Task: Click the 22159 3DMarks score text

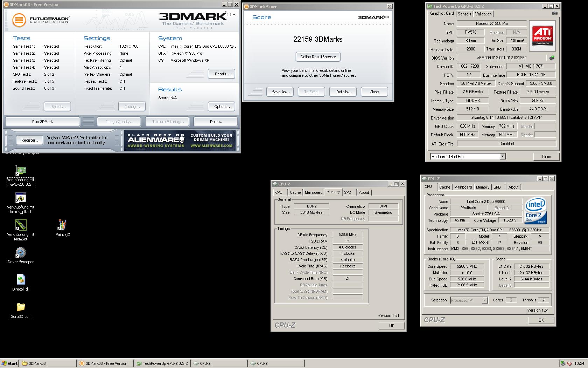Action: [318, 39]
